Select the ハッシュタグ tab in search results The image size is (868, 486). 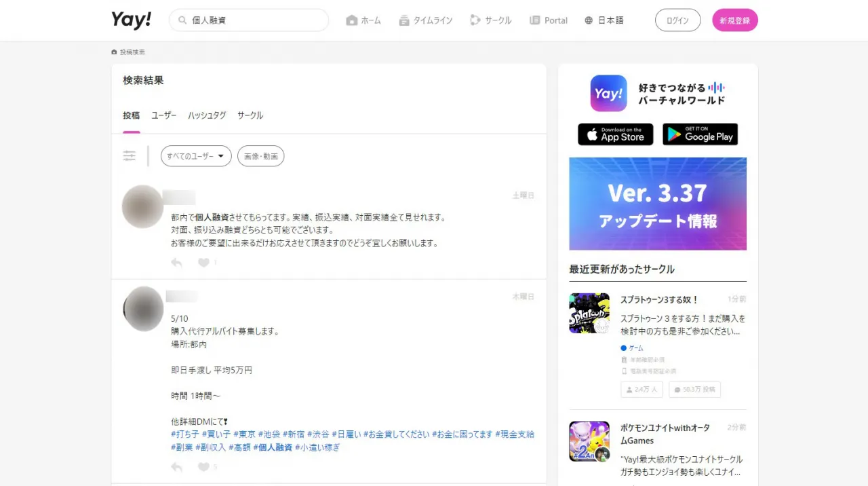click(x=207, y=115)
